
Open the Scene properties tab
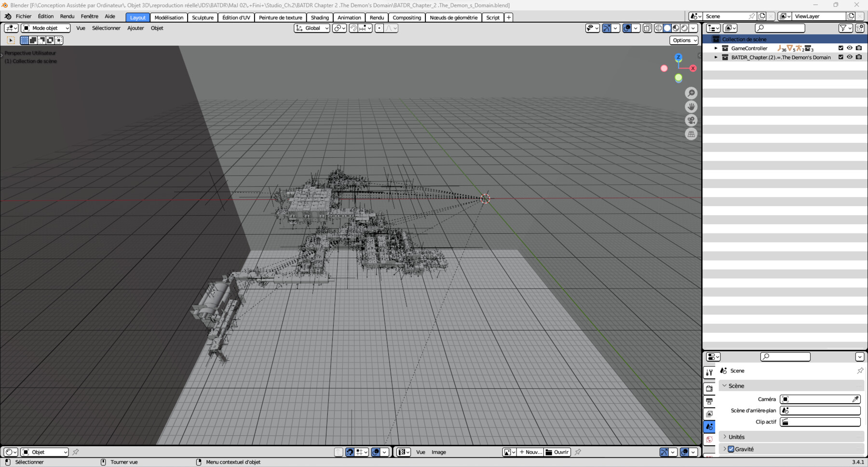click(x=709, y=426)
